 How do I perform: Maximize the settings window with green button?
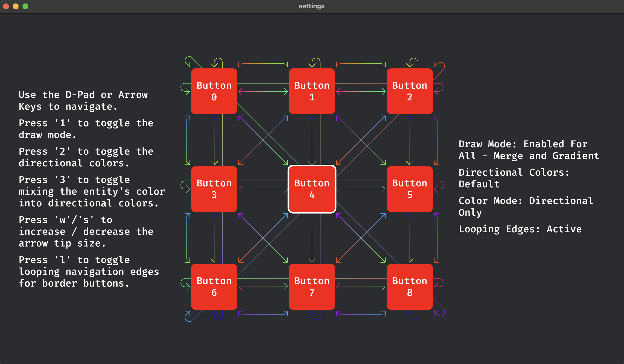(25, 6)
